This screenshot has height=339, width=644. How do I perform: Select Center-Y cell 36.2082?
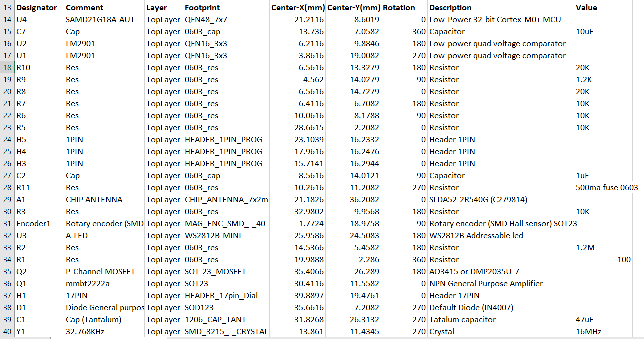click(x=354, y=200)
